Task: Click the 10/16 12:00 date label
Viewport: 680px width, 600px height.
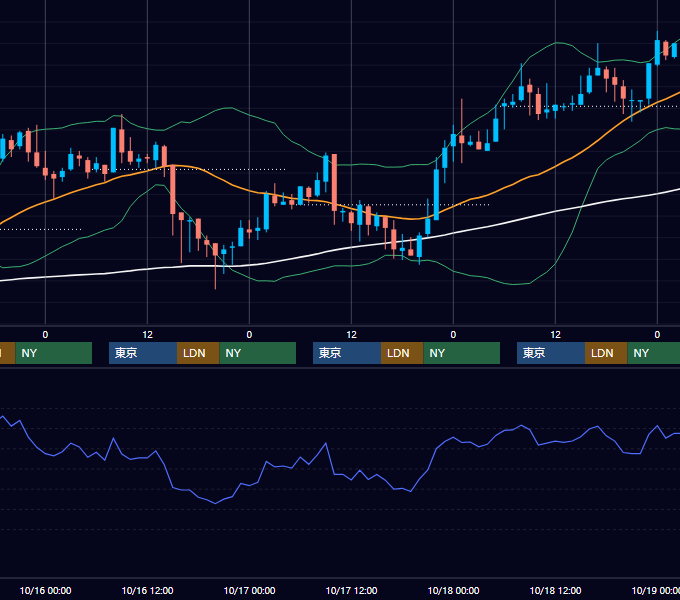Action: pyautogui.click(x=147, y=590)
